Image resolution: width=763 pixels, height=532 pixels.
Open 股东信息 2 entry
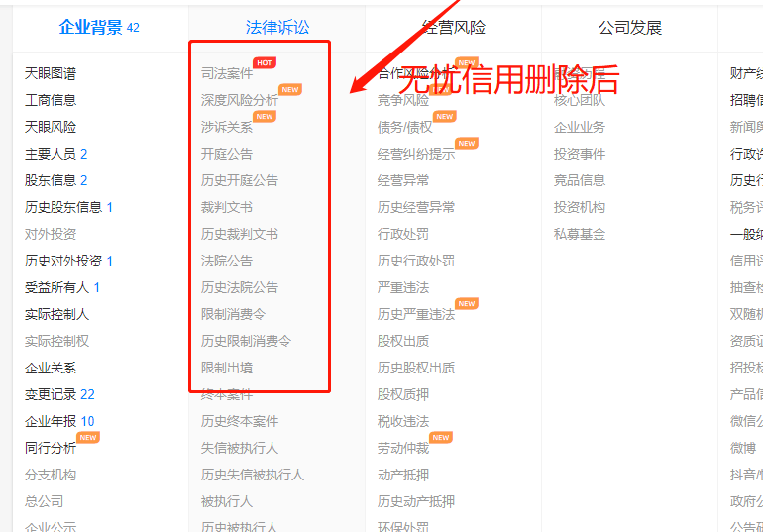(x=55, y=181)
